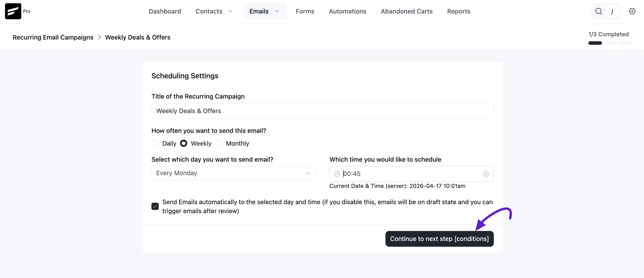Go to the Dashboard menu
Screen dimensions: 644x278
[x=165, y=11]
